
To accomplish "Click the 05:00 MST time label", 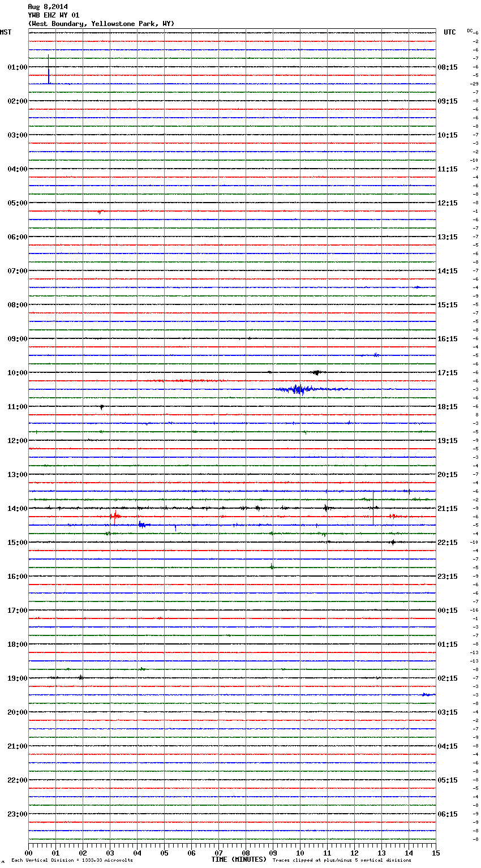I will coord(17,203).
